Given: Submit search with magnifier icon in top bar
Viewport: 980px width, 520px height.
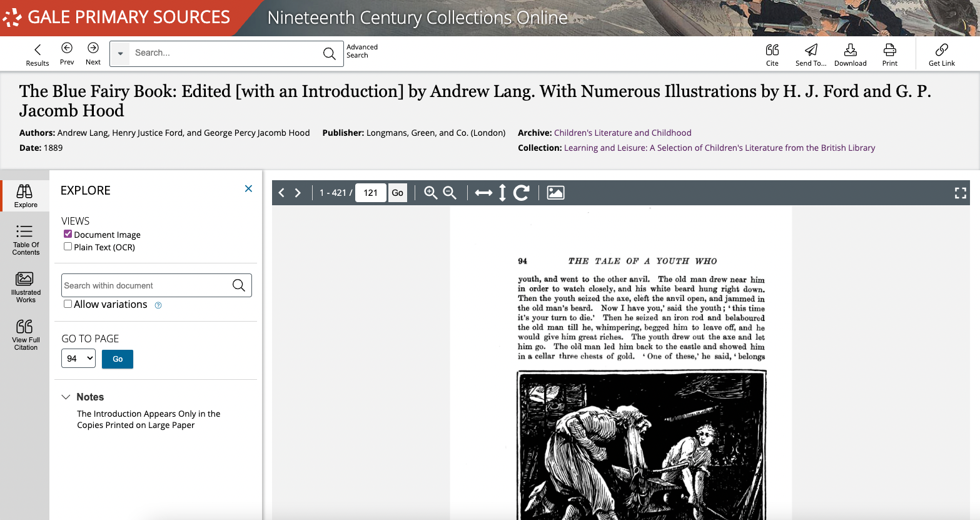Looking at the screenshot, I should 330,54.
